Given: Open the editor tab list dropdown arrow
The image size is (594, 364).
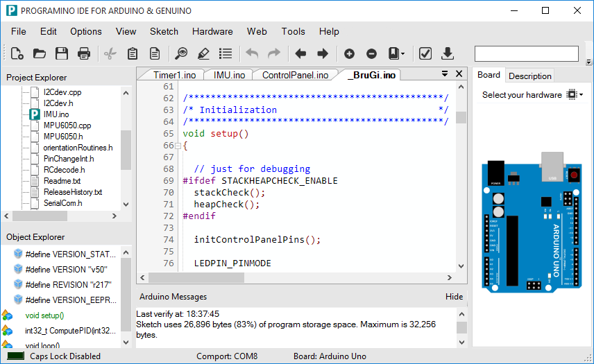Looking at the screenshot, I should (x=445, y=73).
